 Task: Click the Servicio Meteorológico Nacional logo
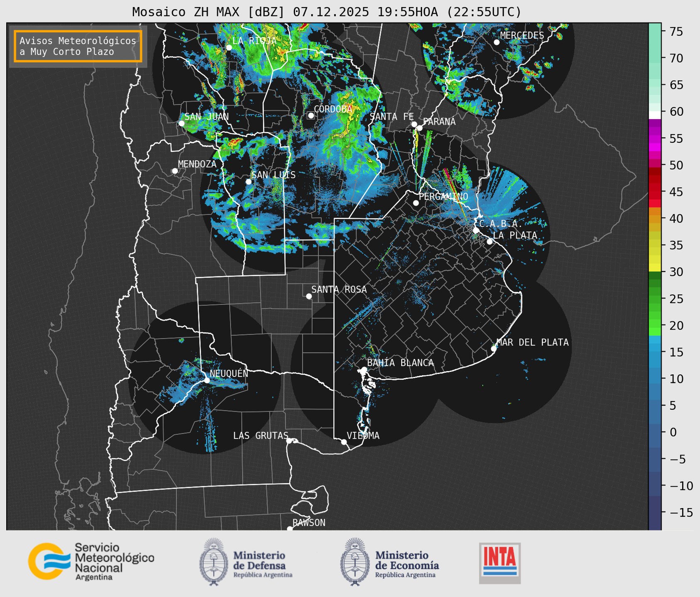91,562
